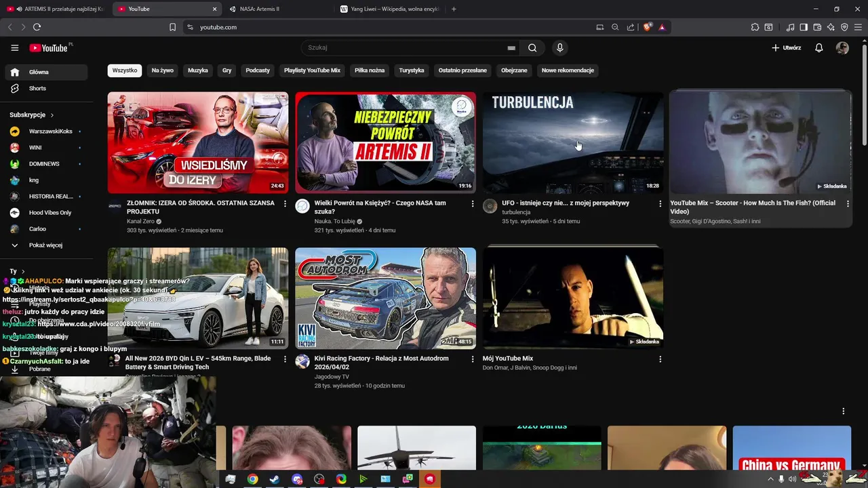This screenshot has height=488, width=868.
Task: Open options menu for Wielki Powrót video
Action: coord(473,203)
